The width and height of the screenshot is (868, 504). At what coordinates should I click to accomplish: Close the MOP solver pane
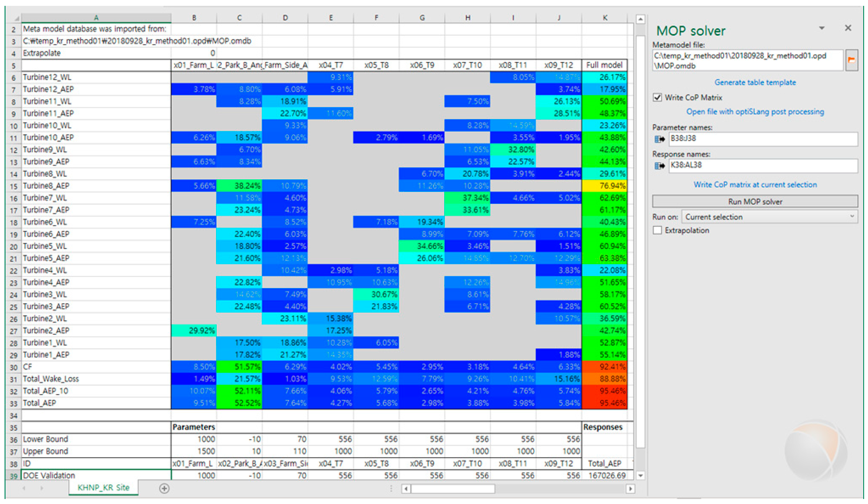pyautogui.click(x=848, y=28)
